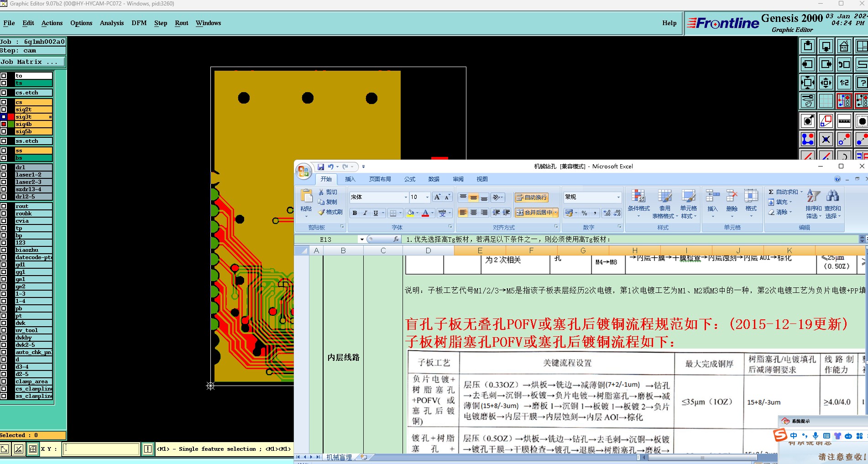Open the font size dropdown showing 10
The width and height of the screenshot is (868, 464).
tap(427, 197)
